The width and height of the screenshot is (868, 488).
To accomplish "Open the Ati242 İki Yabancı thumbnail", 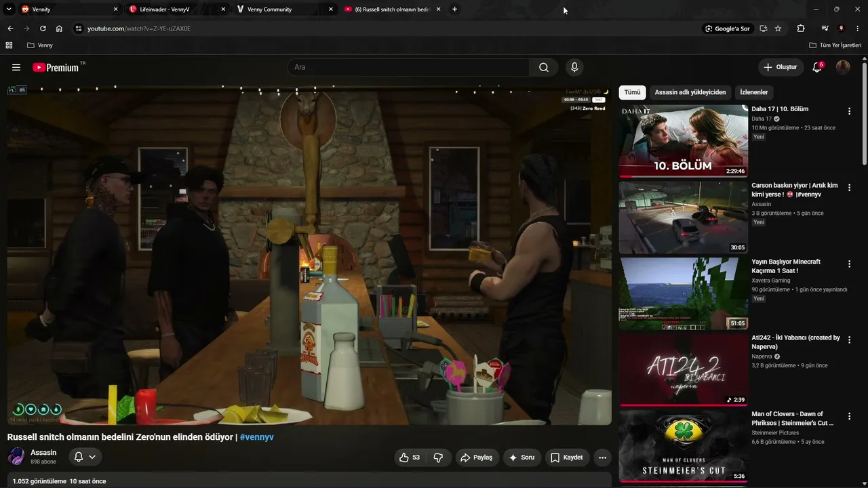I will pyautogui.click(x=683, y=369).
